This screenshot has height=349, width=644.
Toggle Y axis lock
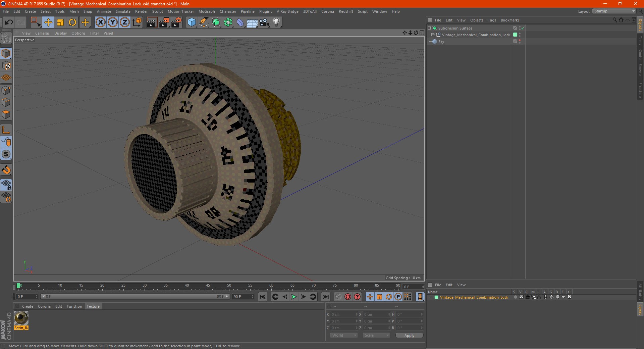(x=113, y=22)
